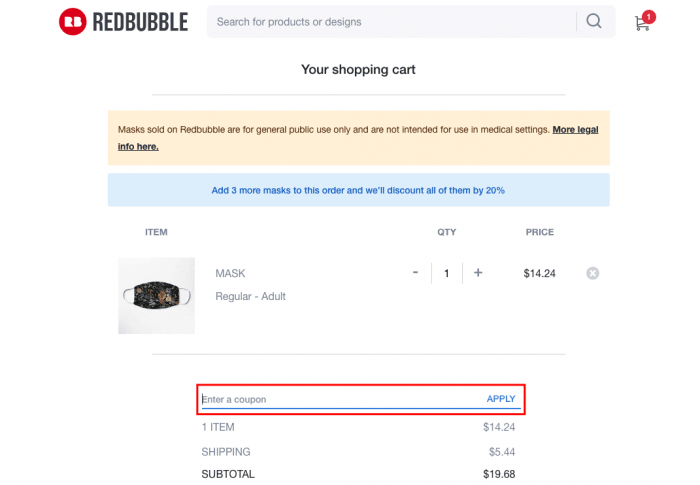The image size is (700, 485).
Task: Increase mask quantity with plus button
Action: [478, 273]
